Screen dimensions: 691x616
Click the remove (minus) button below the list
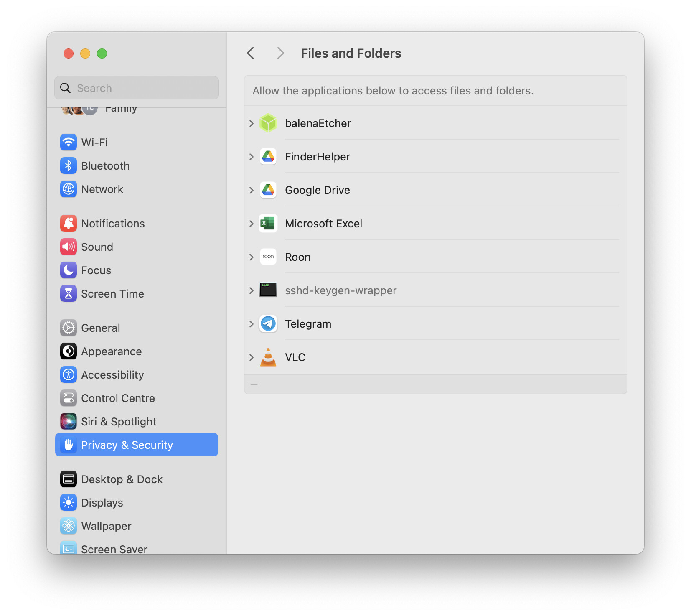tap(254, 384)
